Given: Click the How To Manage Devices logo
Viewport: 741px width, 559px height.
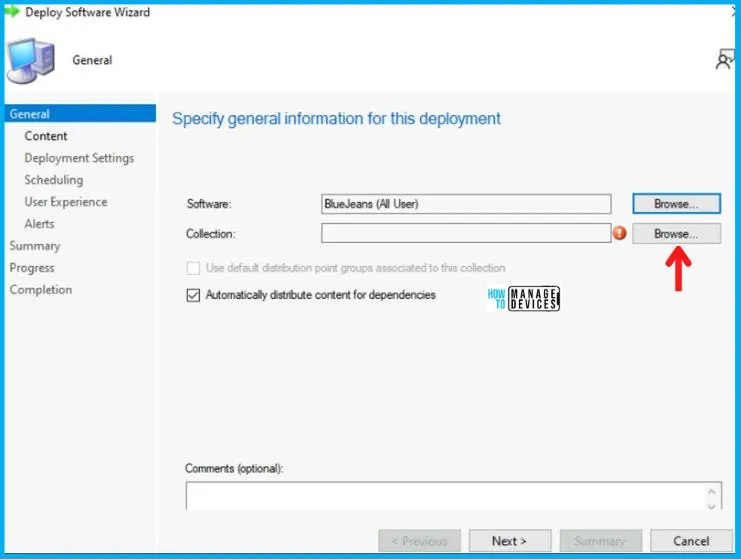Looking at the screenshot, I should [523, 297].
